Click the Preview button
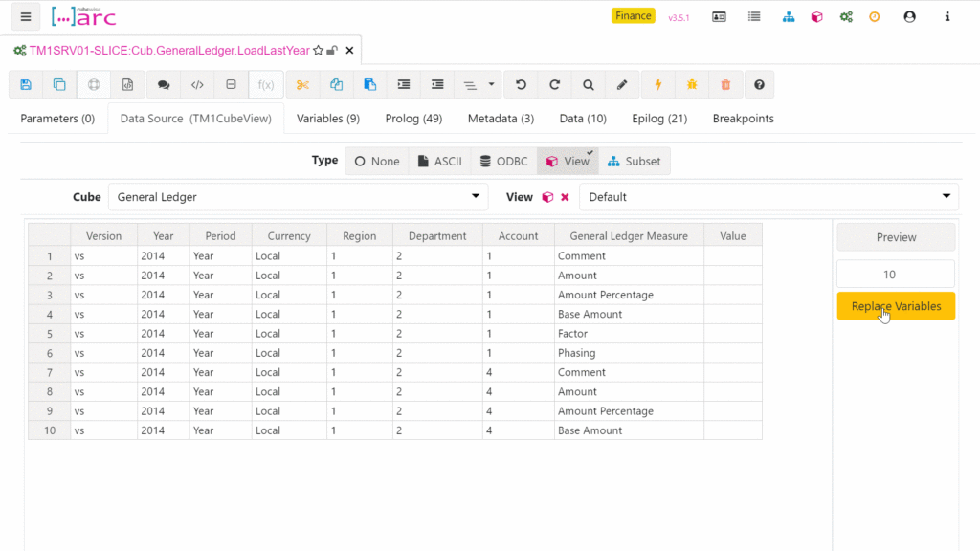980x551 pixels. pyautogui.click(x=896, y=237)
